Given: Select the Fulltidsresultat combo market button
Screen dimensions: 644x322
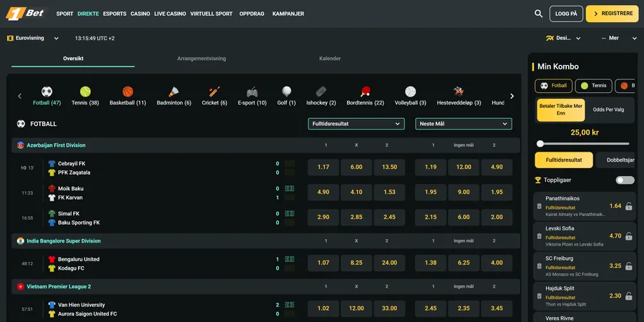Looking at the screenshot, I should (564, 160).
